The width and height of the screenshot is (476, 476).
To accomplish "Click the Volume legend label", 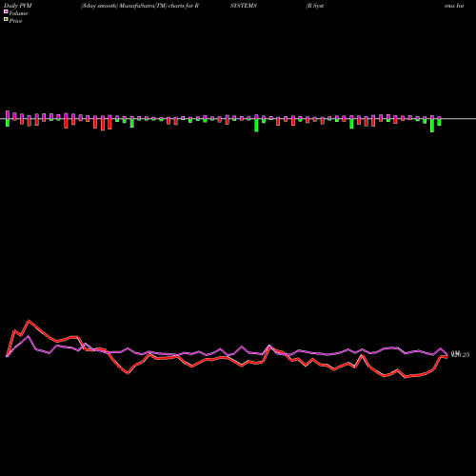I will pyautogui.click(x=18, y=13).
